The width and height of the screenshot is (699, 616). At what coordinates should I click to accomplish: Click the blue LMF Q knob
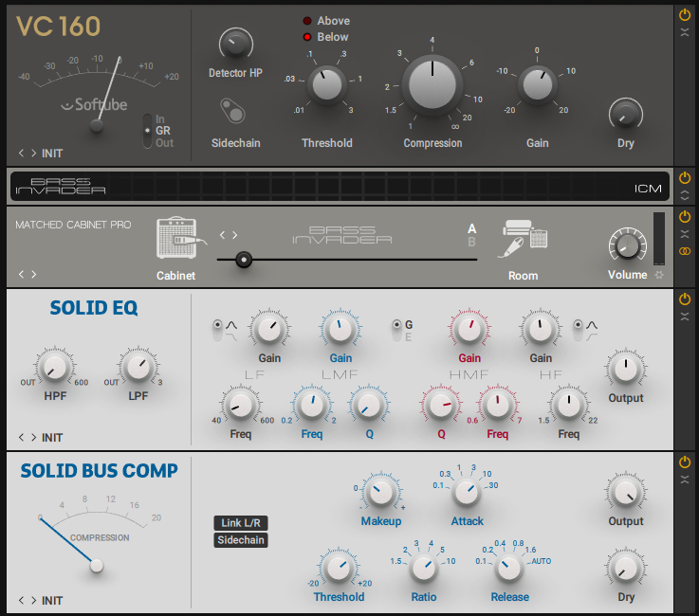click(x=369, y=406)
